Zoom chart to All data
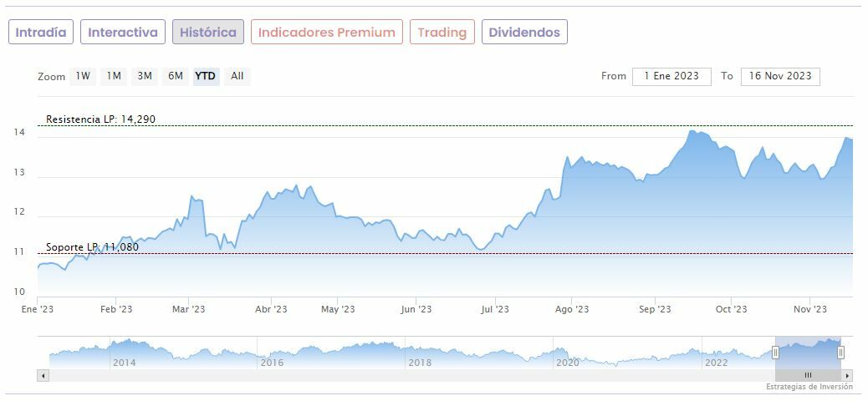 (237, 76)
